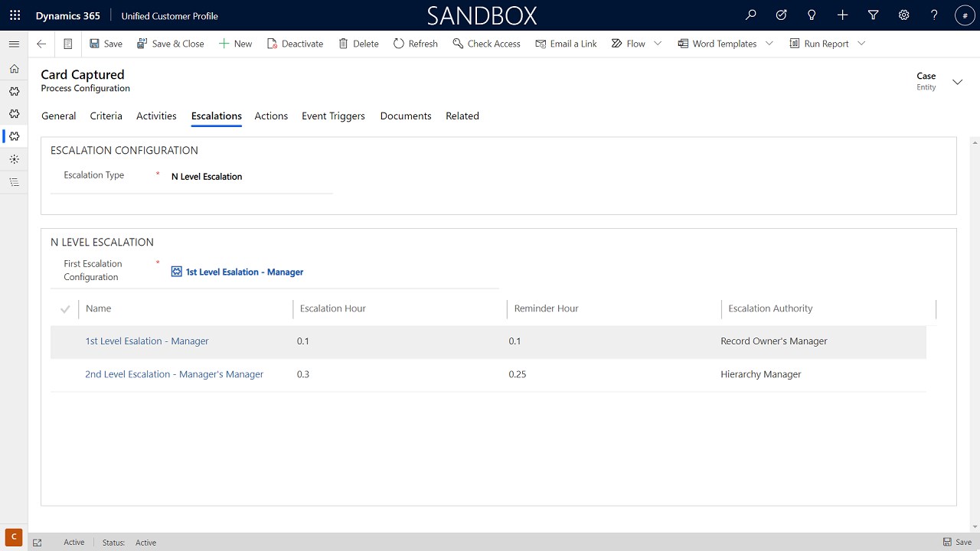Create a New record

pyautogui.click(x=236, y=44)
